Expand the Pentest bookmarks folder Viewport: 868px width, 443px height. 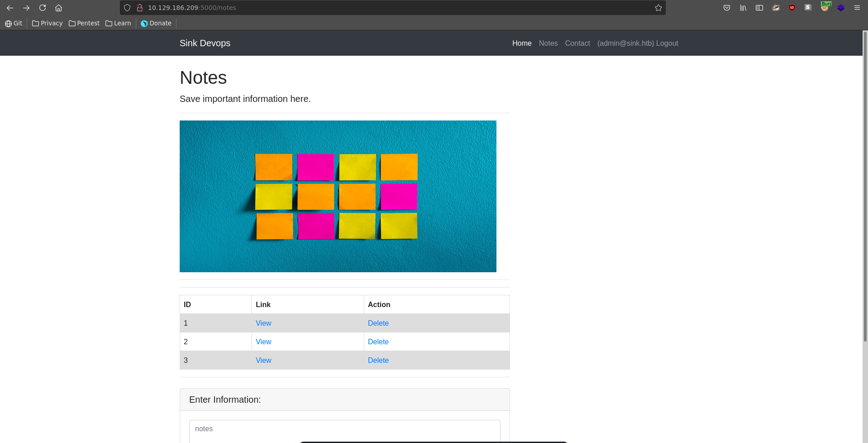pos(84,23)
